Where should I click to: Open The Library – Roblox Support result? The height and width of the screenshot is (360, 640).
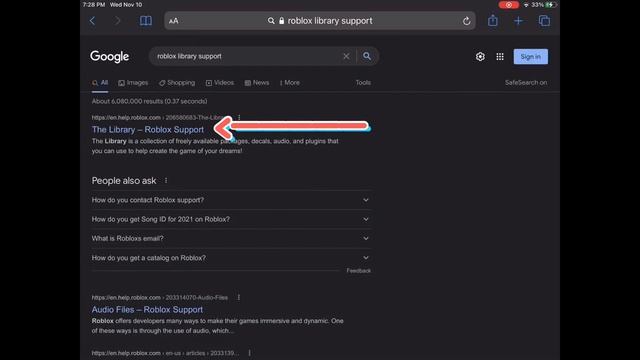148,129
